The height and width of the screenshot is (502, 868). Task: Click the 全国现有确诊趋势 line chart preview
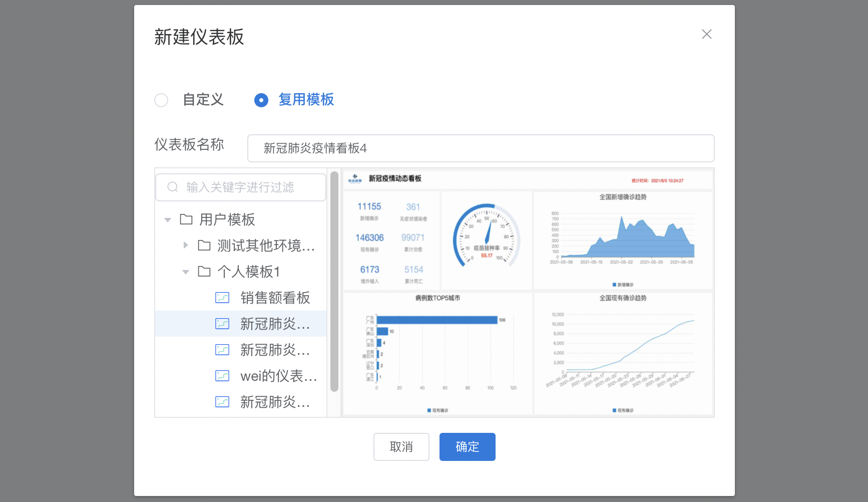[623, 354]
